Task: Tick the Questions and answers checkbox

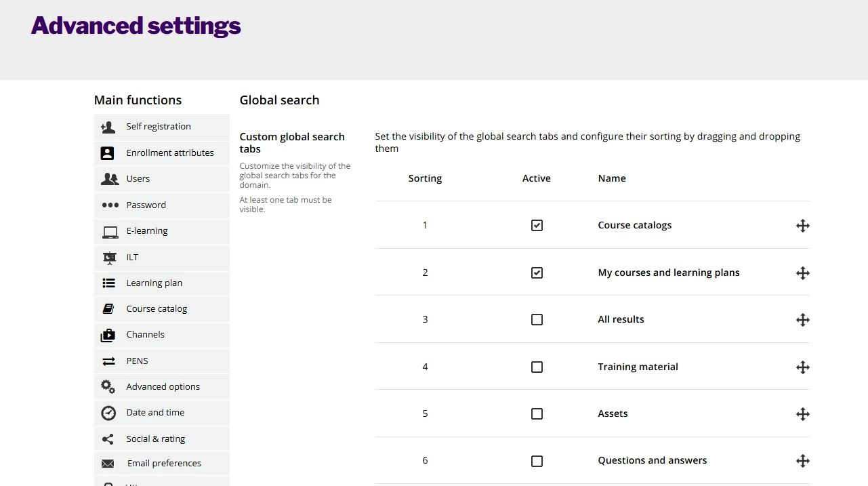Action: point(537,461)
